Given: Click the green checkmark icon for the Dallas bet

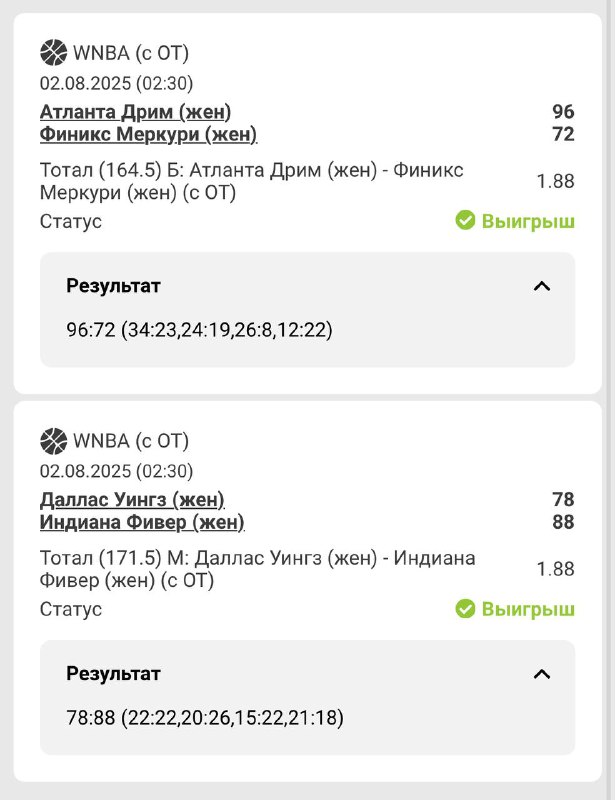Looking at the screenshot, I should coord(465,608).
